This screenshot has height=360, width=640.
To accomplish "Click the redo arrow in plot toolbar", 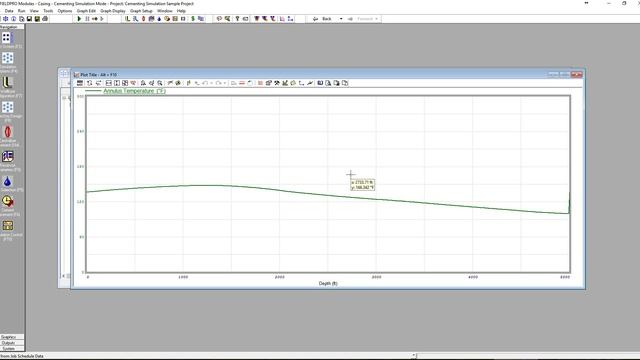I will point(219,83).
